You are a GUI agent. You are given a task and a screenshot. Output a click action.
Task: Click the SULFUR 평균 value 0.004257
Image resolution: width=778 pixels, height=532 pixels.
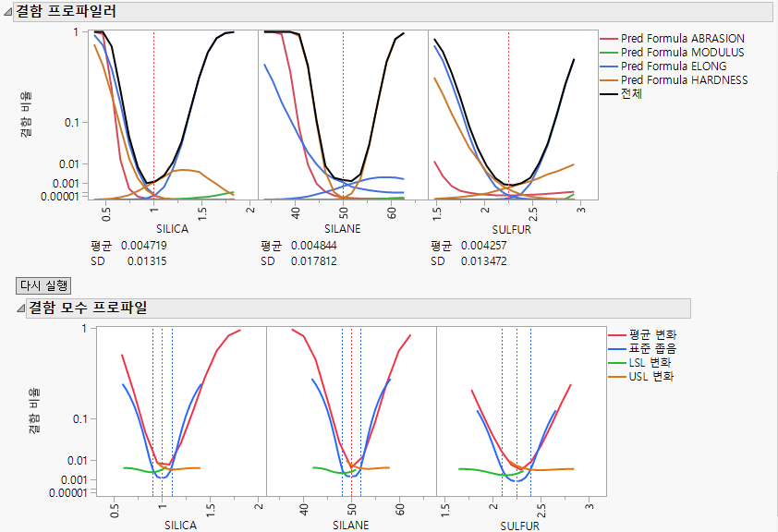click(x=484, y=246)
